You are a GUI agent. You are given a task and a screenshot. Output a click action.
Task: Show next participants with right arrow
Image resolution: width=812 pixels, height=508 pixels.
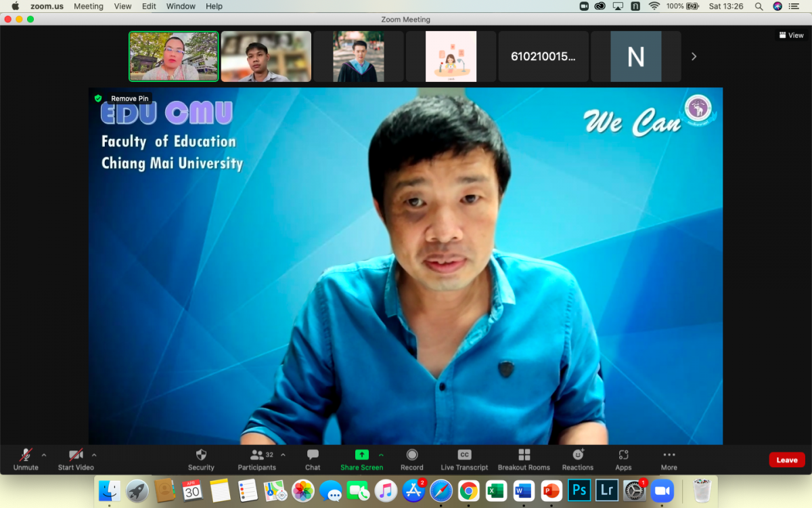coord(694,57)
